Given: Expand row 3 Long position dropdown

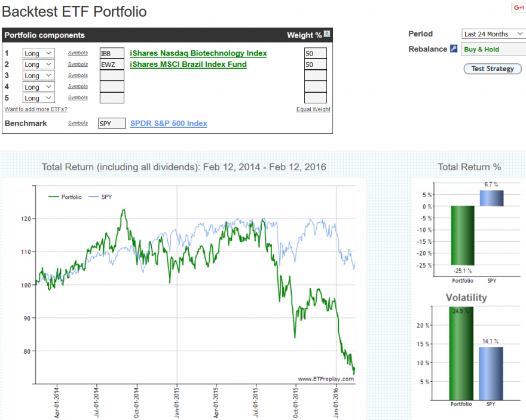Looking at the screenshot, I should 39,76.
